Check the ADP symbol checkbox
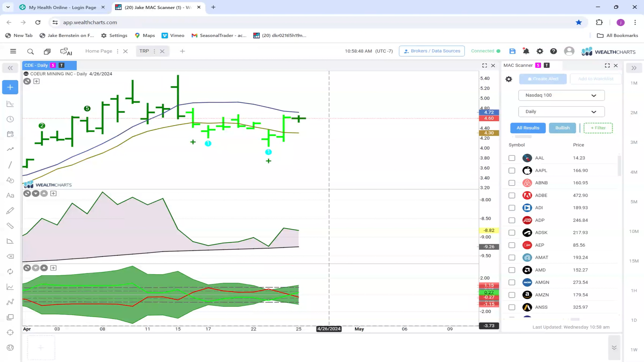The image size is (644, 362). pos(512,220)
